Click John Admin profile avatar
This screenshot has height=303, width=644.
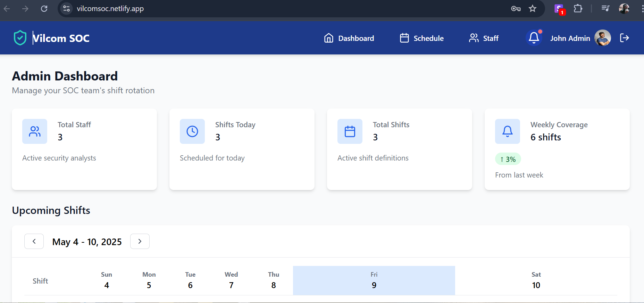(602, 38)
